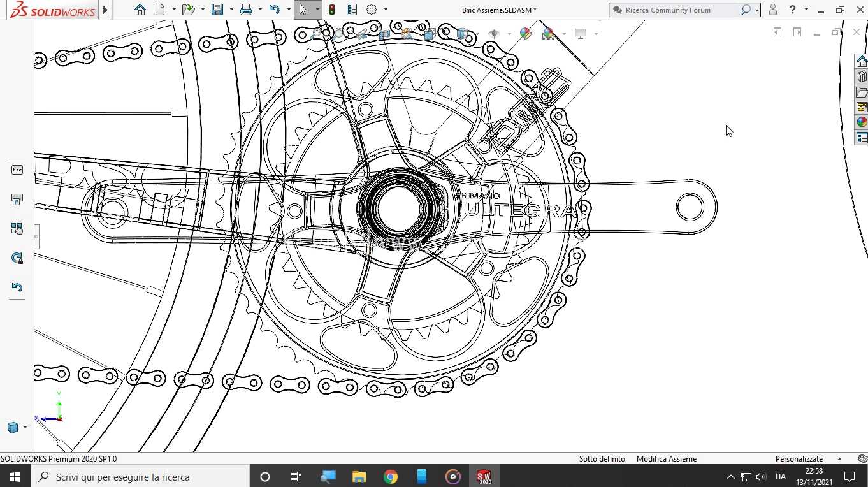Screen dimensions: 868x487
Task: Expand the Options gear dropdown arrow
Action: point(386,10)
